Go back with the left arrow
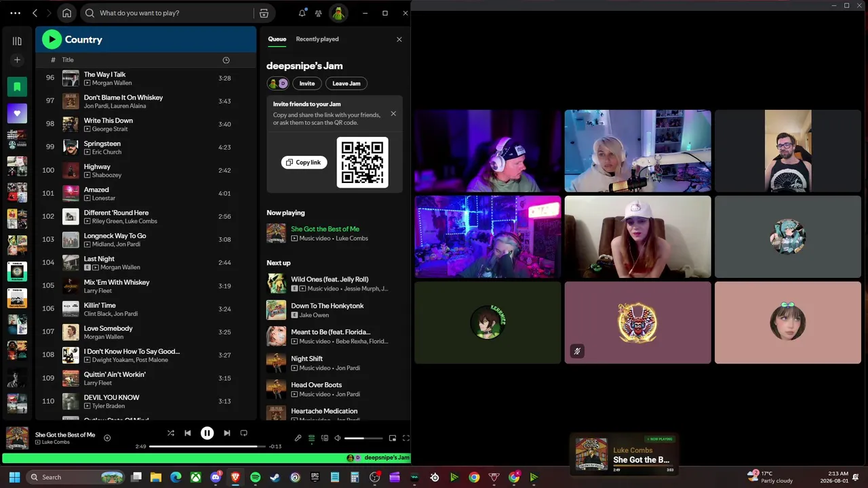The height and width of the screenshot is (488, 868). 35,13
